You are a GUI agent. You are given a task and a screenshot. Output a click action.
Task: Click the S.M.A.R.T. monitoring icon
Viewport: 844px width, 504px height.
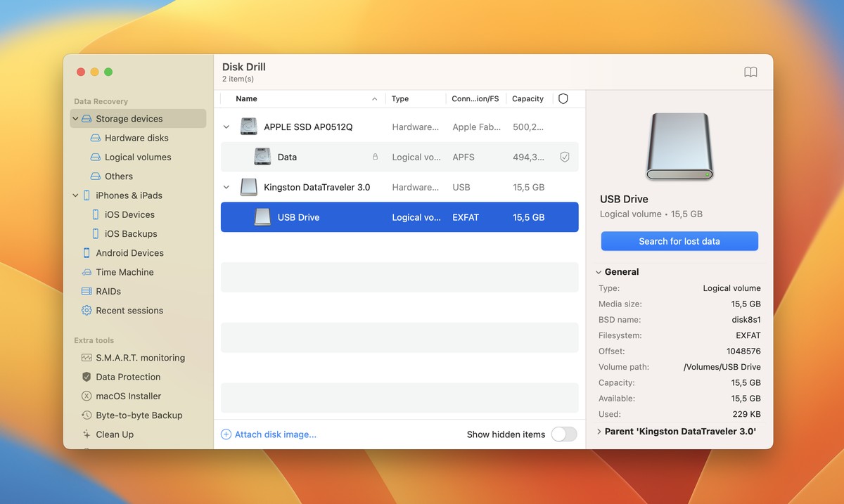(x=87, y=358)
